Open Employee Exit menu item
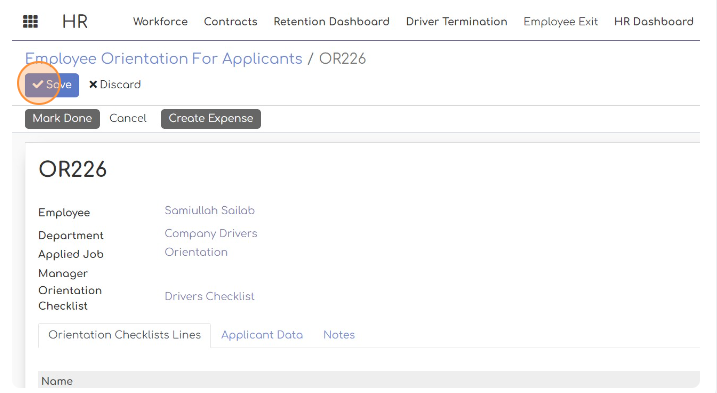Screen dimensions: 717x393 pos(561,22)
